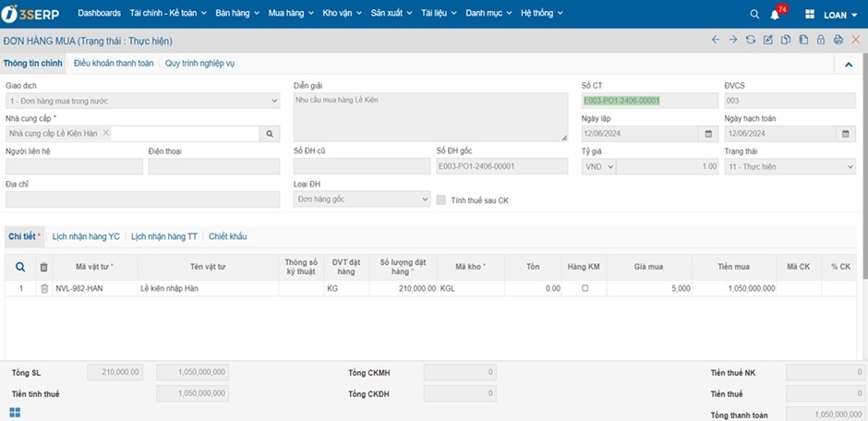Open the Loại ĐH dropdown
Screen dimensions: 868x421
point(362,199)
